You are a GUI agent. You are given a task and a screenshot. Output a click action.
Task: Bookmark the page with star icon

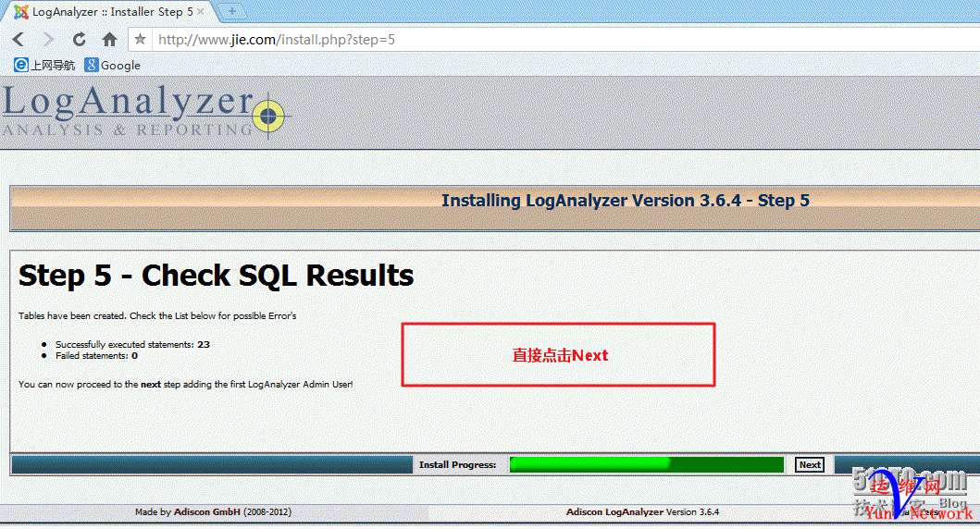point(140,40)
